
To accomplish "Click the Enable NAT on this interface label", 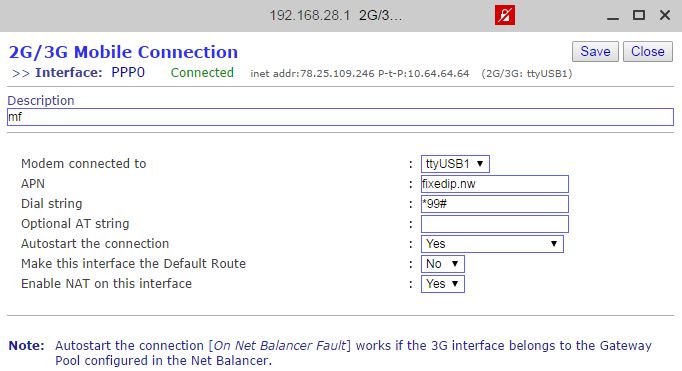I will [107, 284].
